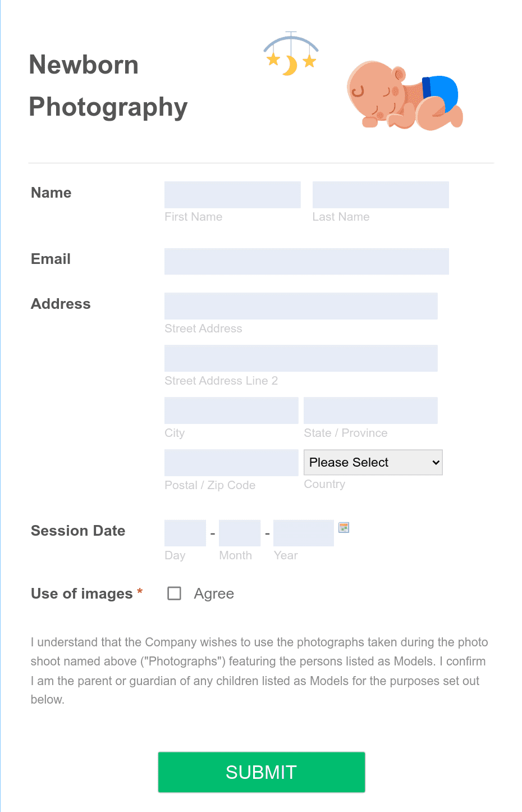This screenshot has height=812, width=522.
Task: Focus the First Name field
Action: [x=232, y=195]
